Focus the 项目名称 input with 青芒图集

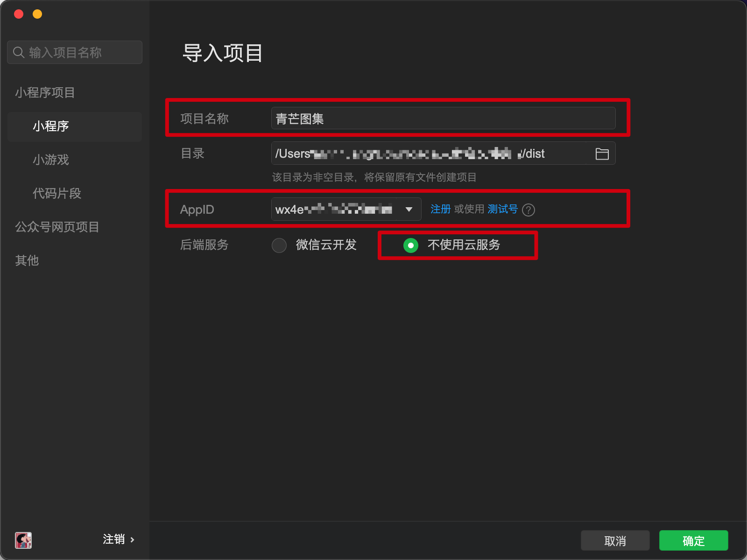click(443, 118)
